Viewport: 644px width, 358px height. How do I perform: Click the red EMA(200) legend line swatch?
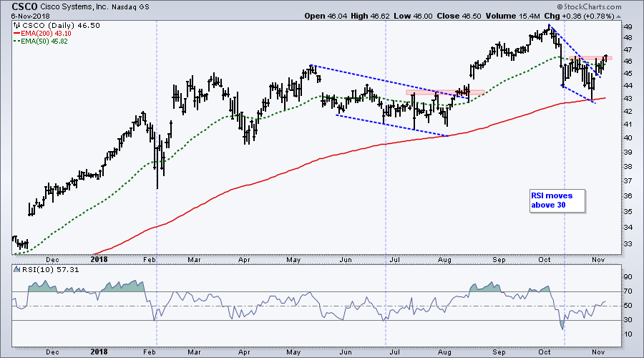tap(17, 33)
